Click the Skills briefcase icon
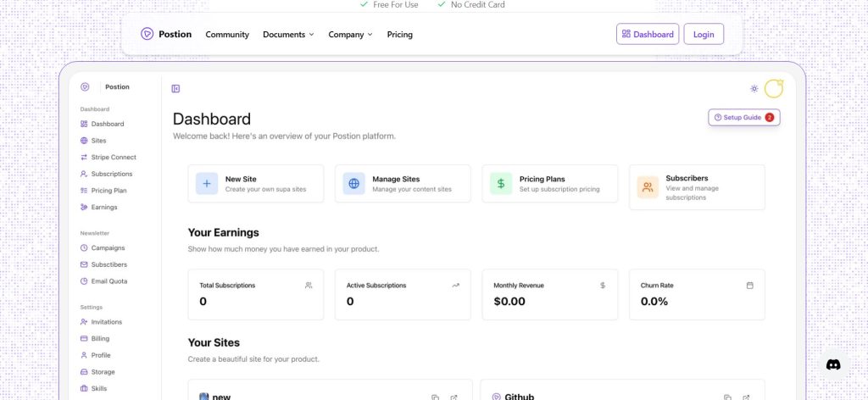 (x=84, y=388)
